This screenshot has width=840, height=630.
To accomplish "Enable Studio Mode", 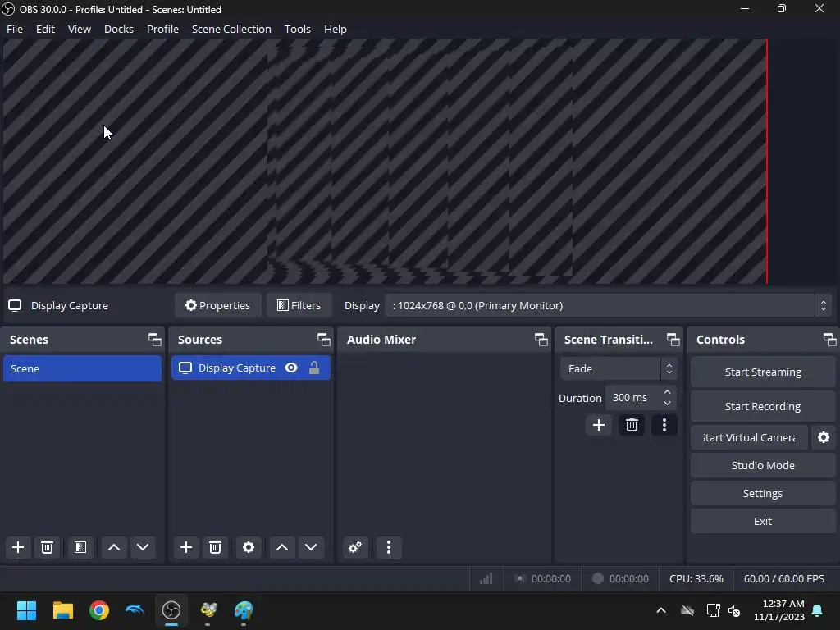I will point(763,465).
